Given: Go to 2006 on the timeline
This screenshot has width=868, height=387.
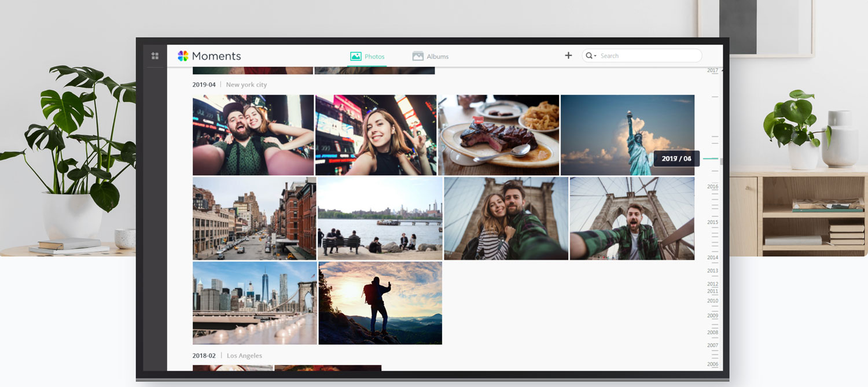Looking at the screenshot, I should 713,364.
